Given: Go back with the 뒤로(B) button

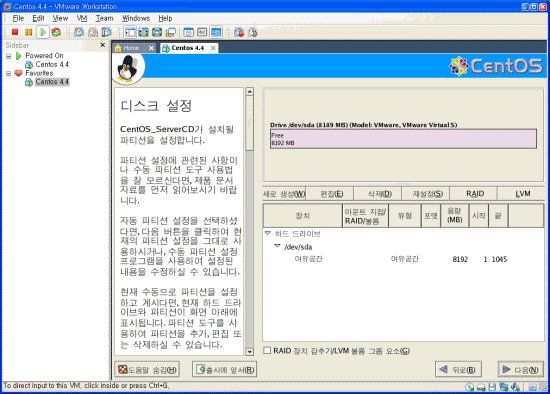Looking at the screenshot, I should pyautogui.click(x=458, y=369).
